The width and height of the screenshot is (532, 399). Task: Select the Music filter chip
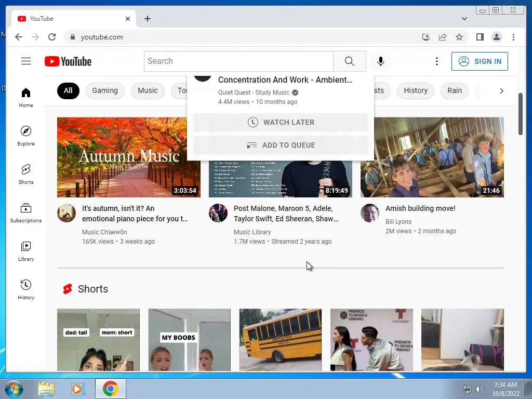tap(148, 90)
